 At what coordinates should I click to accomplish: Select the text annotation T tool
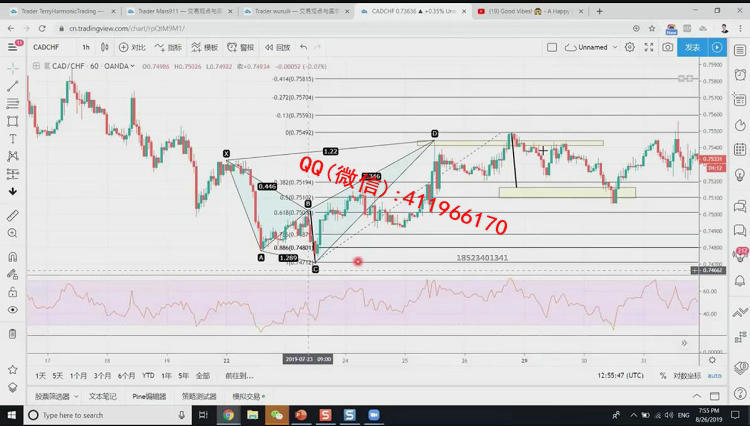tap(13, 139)
